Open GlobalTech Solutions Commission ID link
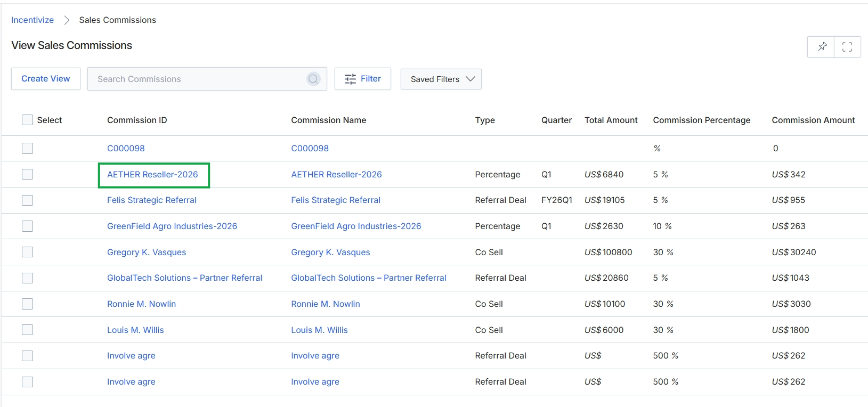868x407 pixels. coord(185,278)
